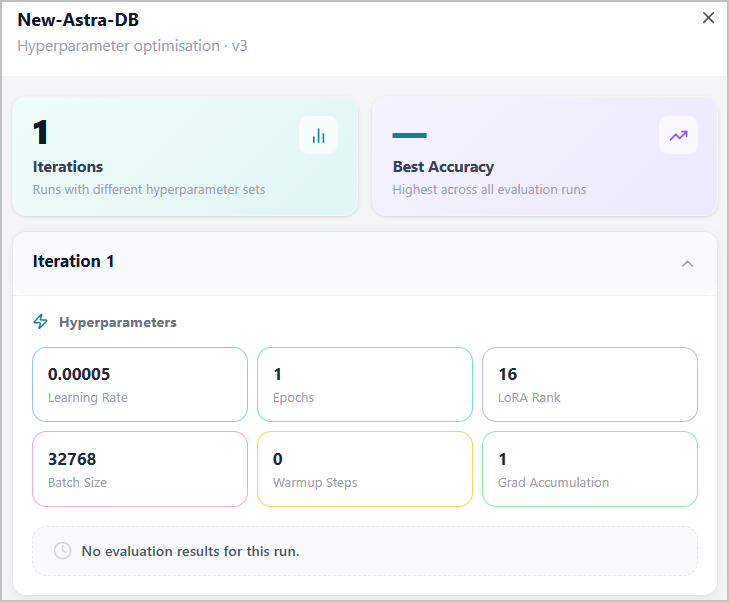This screenshot has height=602, width=729.
Task: Click 'No evaluation results for this run.' message
Action: (x=191, y=551)
